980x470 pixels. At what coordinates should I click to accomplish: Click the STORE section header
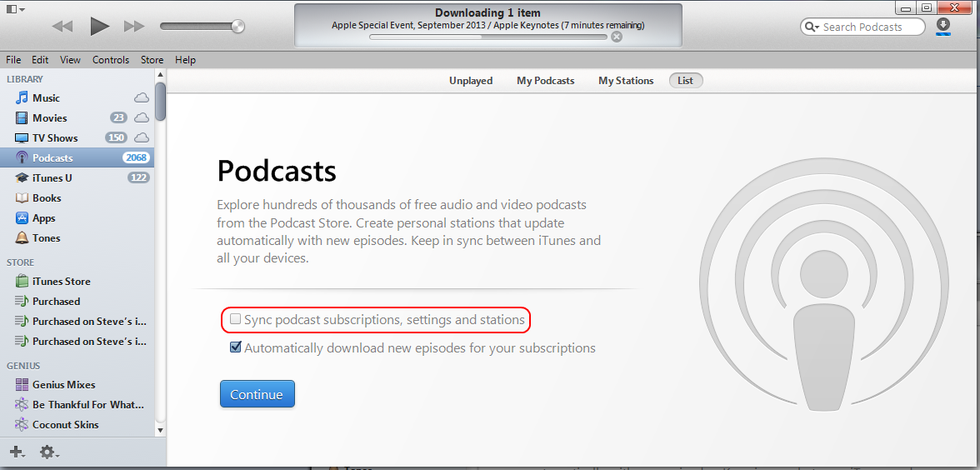[x=21, y=262]
